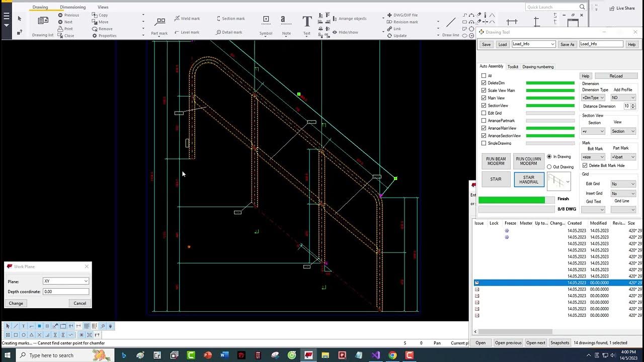Add a Revision mark
Viewport: 644px width, 362px height.
pyautogui.click(x=403, y=22)
